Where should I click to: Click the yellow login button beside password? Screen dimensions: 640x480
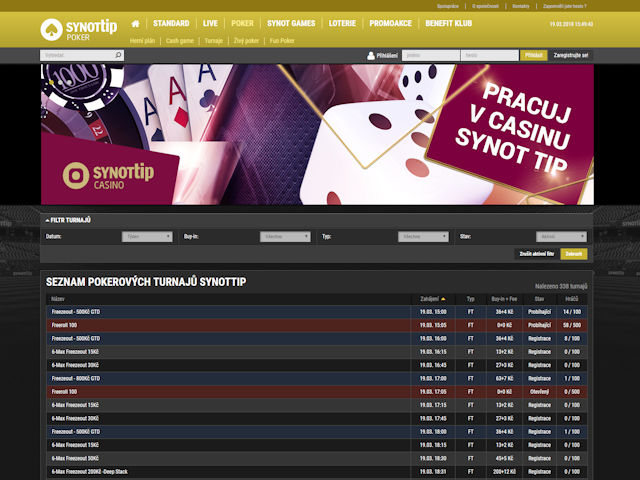533,55
